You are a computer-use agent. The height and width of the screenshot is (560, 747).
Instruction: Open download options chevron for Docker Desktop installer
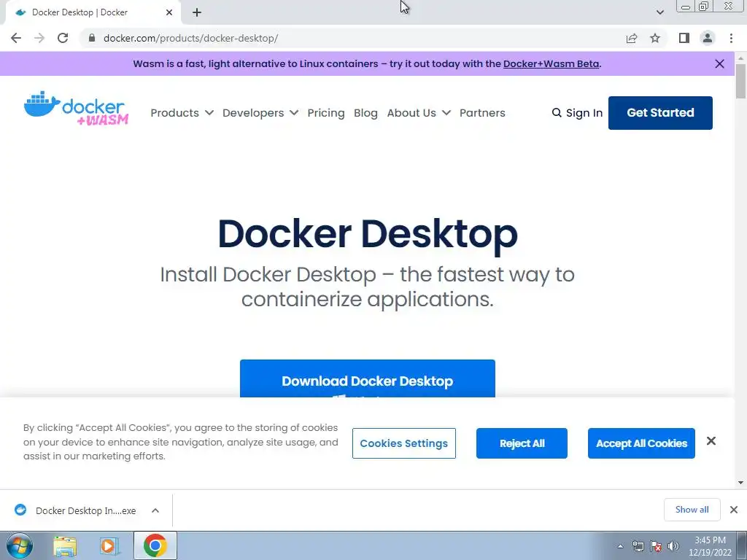[x=155, y=510]
